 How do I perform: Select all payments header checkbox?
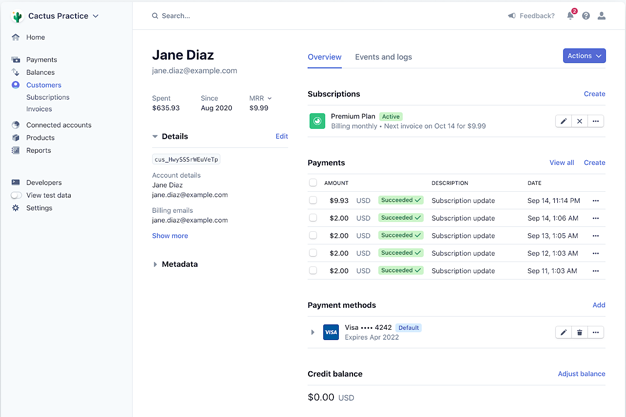313,183
